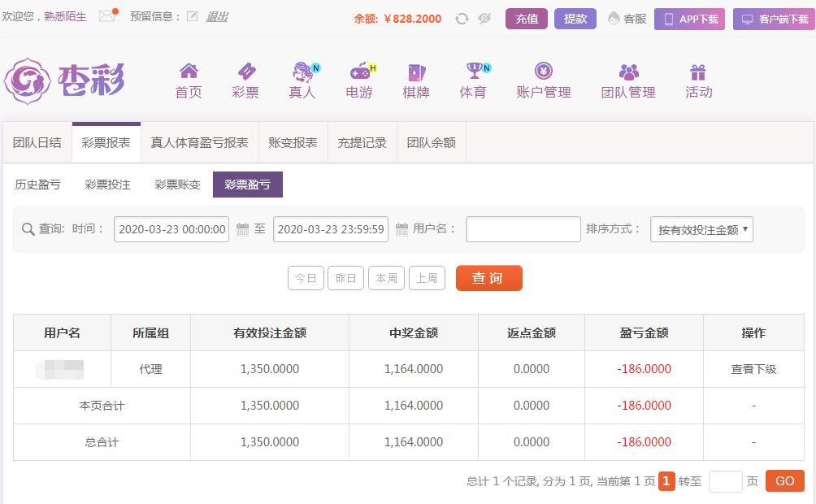Open the 体育 trophy icon
Viewport: 816px width, 504px height.
tap(475, 70)
